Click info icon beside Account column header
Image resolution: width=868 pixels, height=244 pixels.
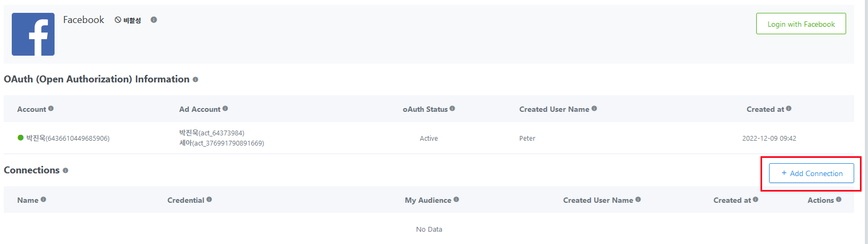(x=51, y=109)
